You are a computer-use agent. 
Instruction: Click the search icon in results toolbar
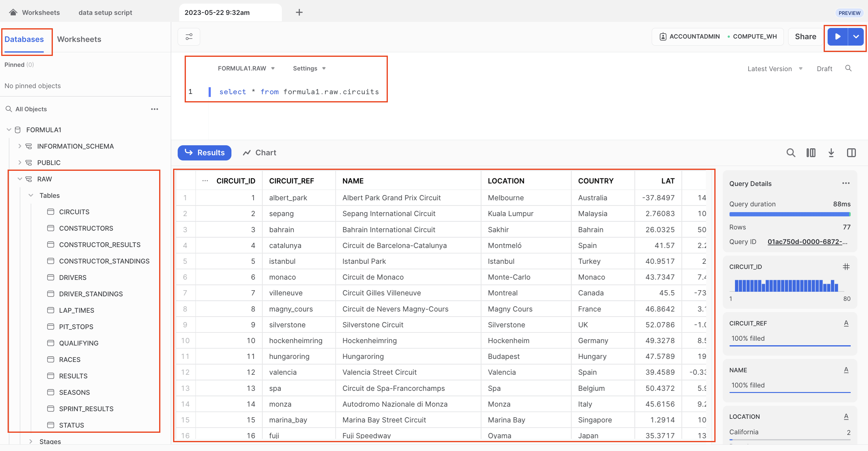(791, 153)
